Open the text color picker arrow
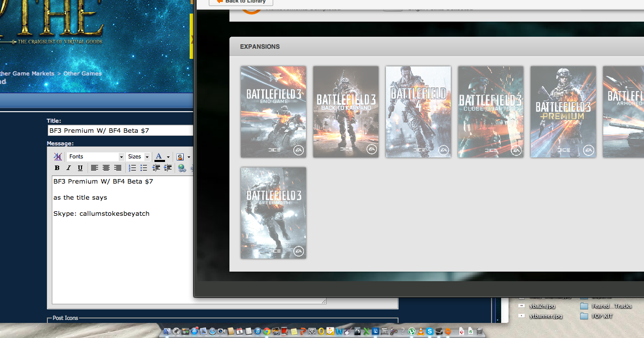The height and width of the screenshot is (338, 644). (x=168, y=157)
